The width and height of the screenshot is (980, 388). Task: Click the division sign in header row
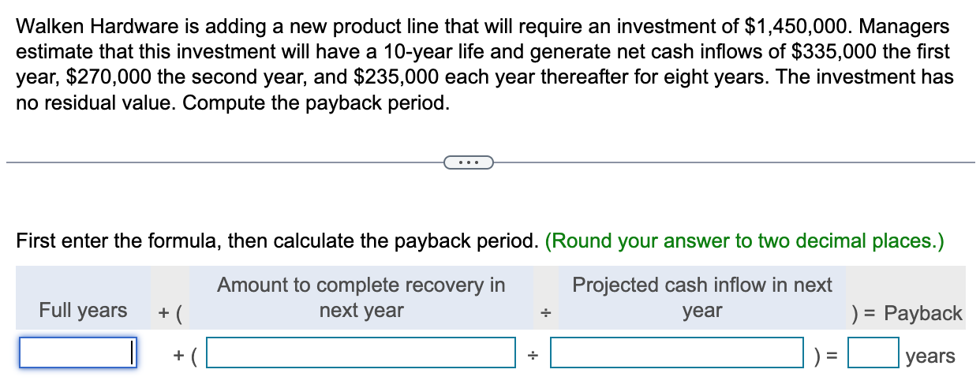point(544,314)
